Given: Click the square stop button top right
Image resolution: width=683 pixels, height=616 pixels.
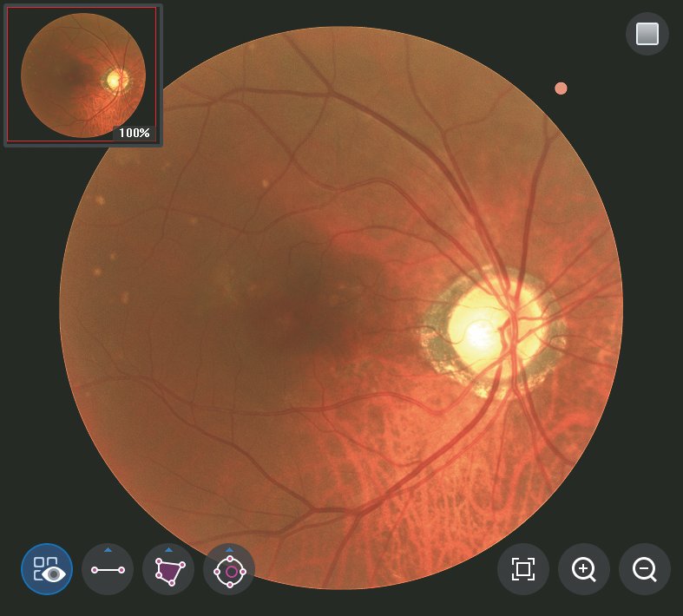Looking at the screenshot, I should click(647, 34).
